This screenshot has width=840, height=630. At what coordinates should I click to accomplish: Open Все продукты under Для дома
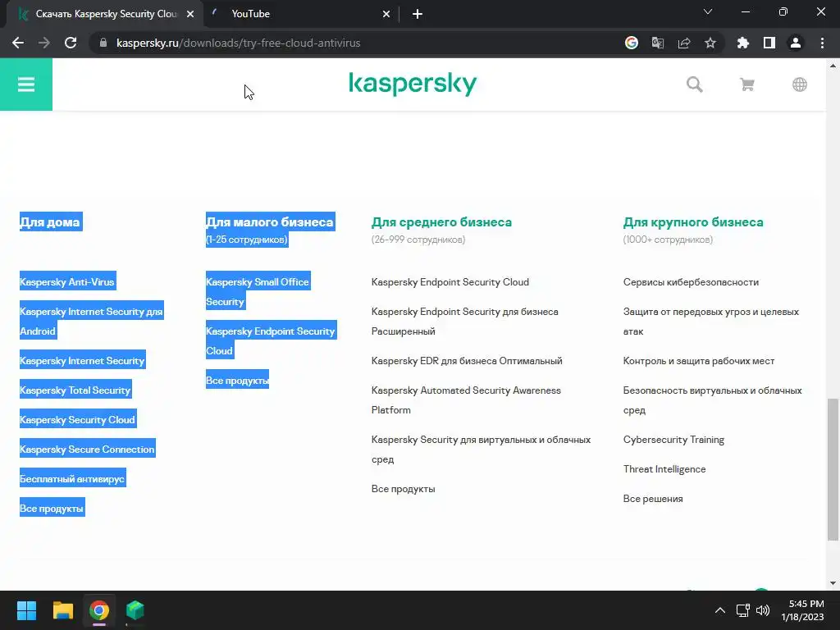pos(52,509)
